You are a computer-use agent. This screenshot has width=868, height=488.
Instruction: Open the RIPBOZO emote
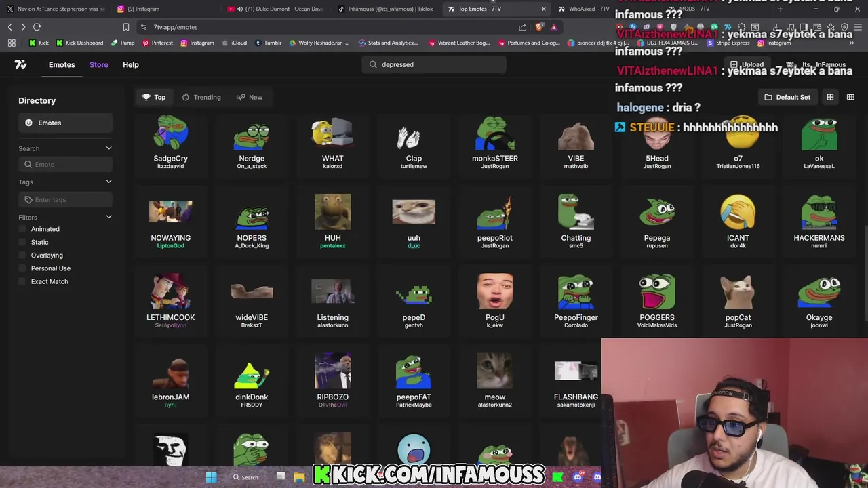332,381
